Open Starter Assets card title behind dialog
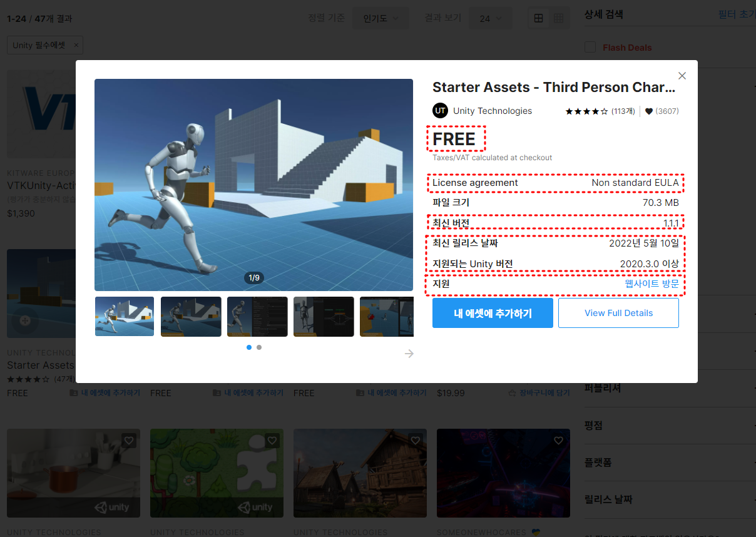This screenshot has height=537, width=756. [x=41, y=365]
